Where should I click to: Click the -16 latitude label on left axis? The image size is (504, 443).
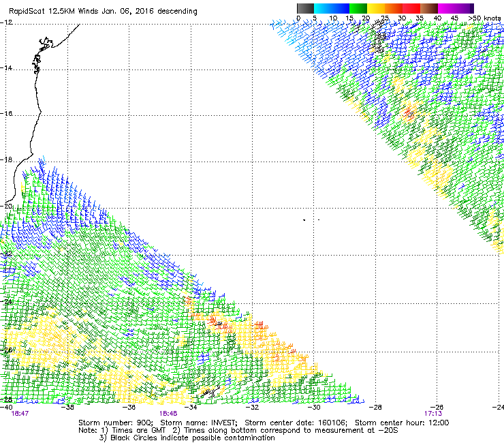point(7,114)
